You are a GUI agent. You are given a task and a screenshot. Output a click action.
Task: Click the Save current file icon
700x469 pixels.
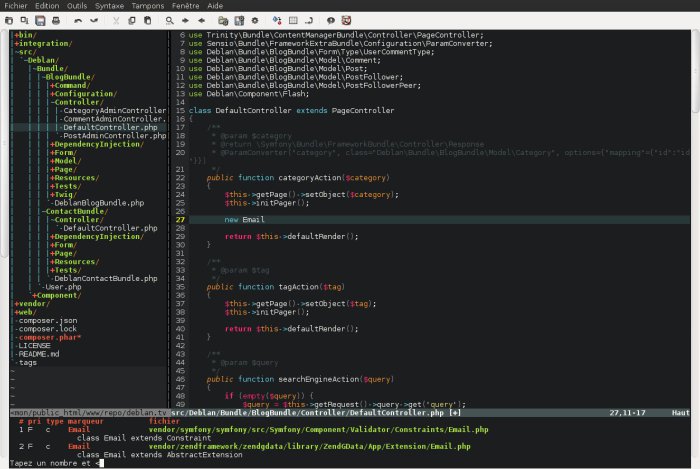[25, 21]
